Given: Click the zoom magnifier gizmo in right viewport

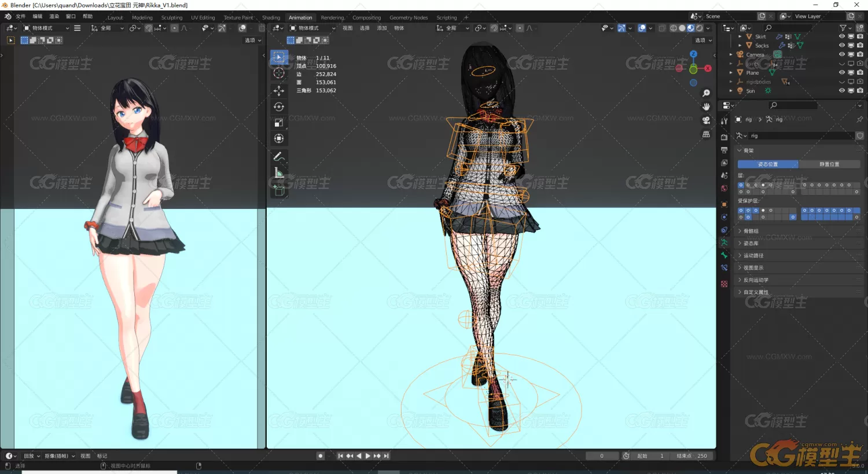Looking at the screenshot, I should coord(706,93).
